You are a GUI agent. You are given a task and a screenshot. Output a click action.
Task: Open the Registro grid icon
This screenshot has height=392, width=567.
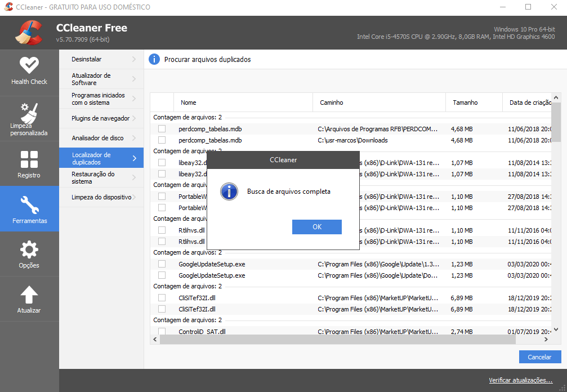pos(29,159)
